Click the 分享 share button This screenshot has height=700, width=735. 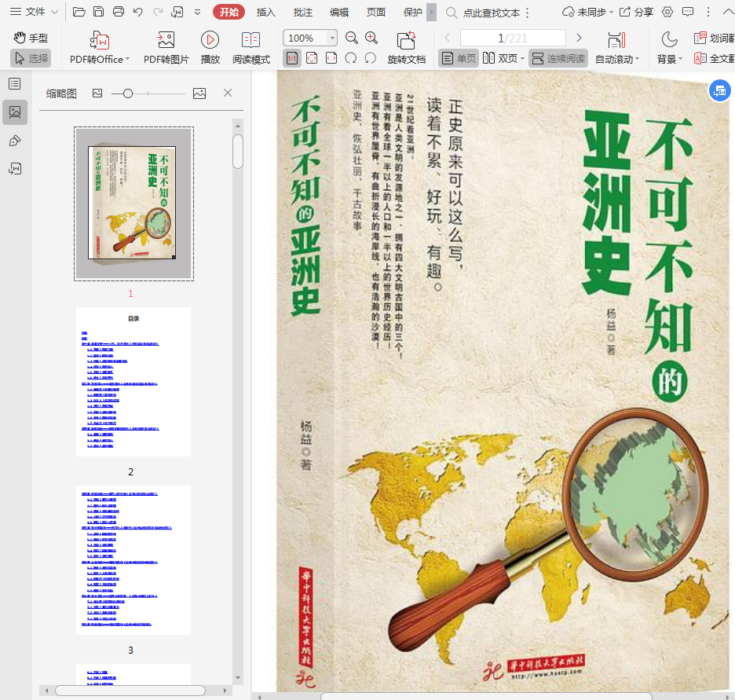pos(636,12)
